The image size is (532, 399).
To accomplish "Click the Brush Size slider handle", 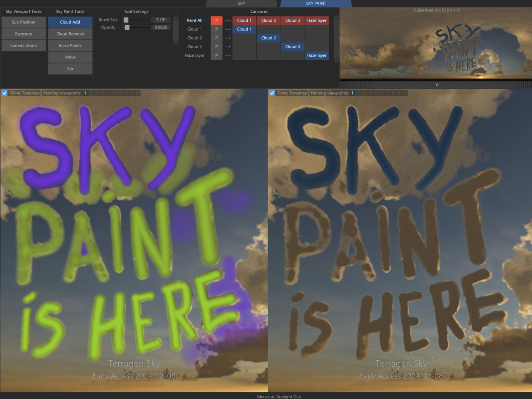I will coord(126,20).
